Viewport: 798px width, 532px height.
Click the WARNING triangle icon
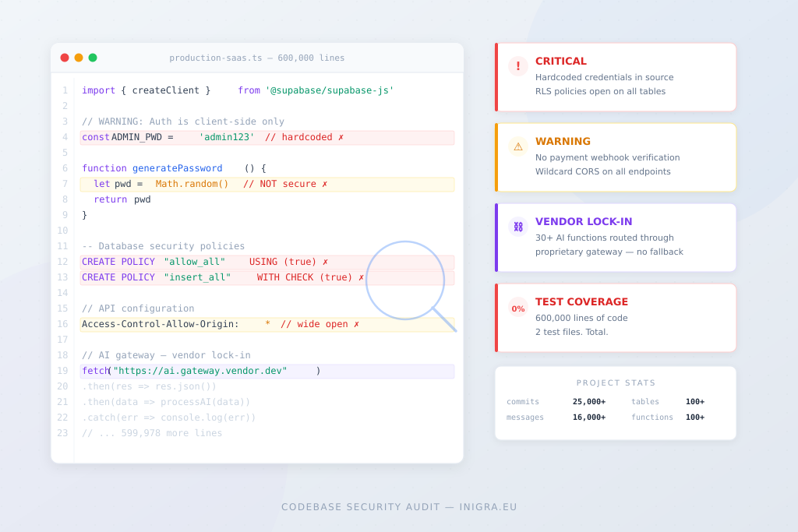pos(517,146)
